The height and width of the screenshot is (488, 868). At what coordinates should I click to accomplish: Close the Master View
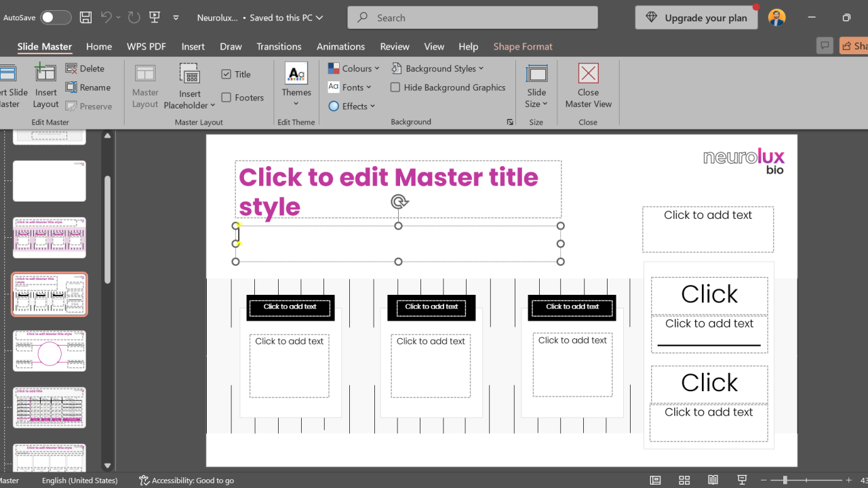coord(588,86)
